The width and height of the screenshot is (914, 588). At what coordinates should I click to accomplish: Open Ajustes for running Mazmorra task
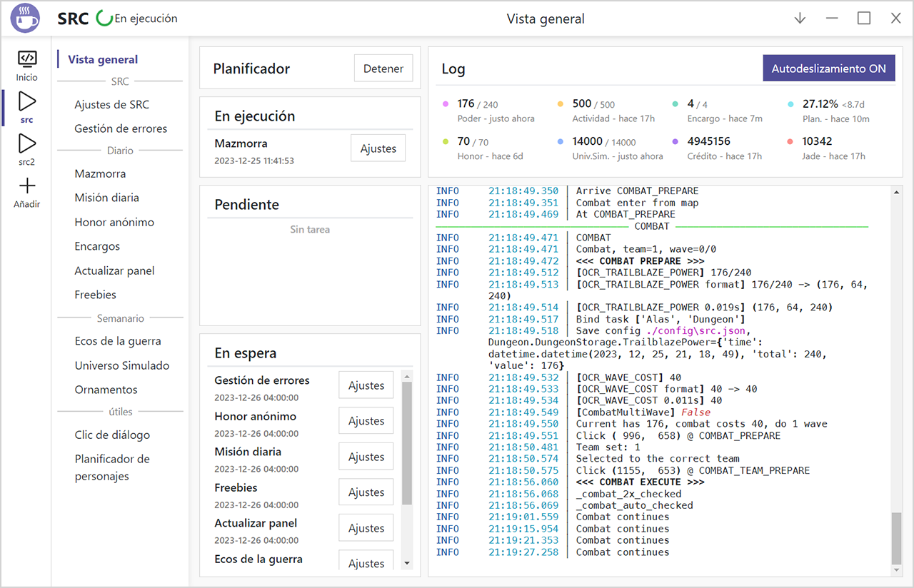point(378,148)
